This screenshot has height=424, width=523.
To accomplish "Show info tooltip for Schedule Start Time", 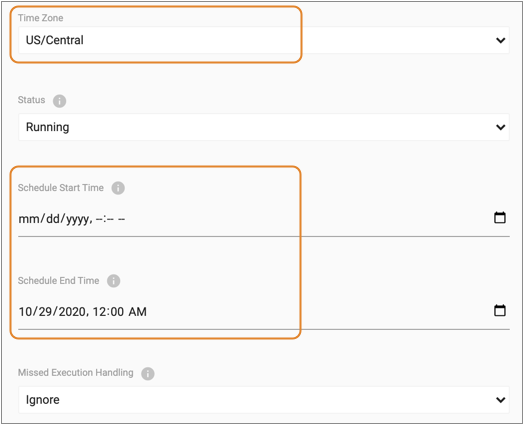I will point(118,188).
